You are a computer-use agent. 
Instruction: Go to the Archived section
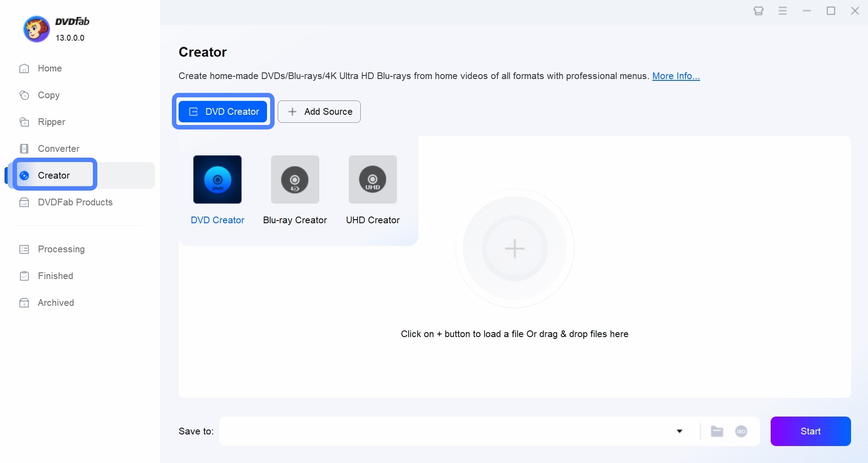55,303
